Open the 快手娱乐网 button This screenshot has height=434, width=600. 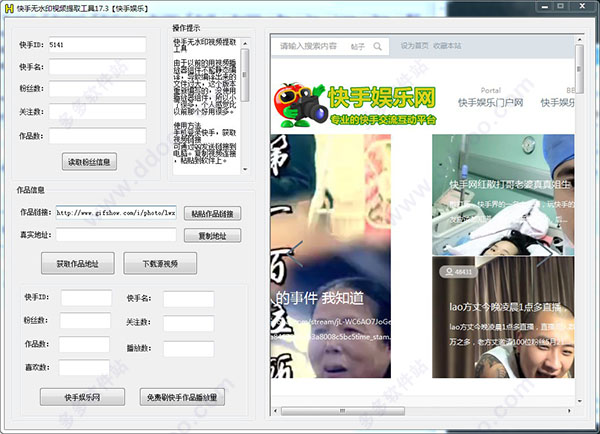(x=82, y=397)
